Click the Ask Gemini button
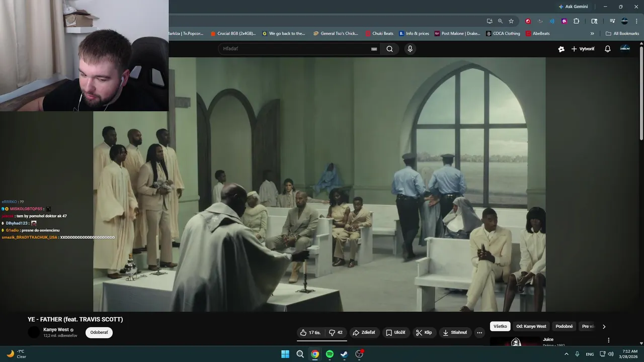This screenshot has height=362, width=644. coord(573,7)
